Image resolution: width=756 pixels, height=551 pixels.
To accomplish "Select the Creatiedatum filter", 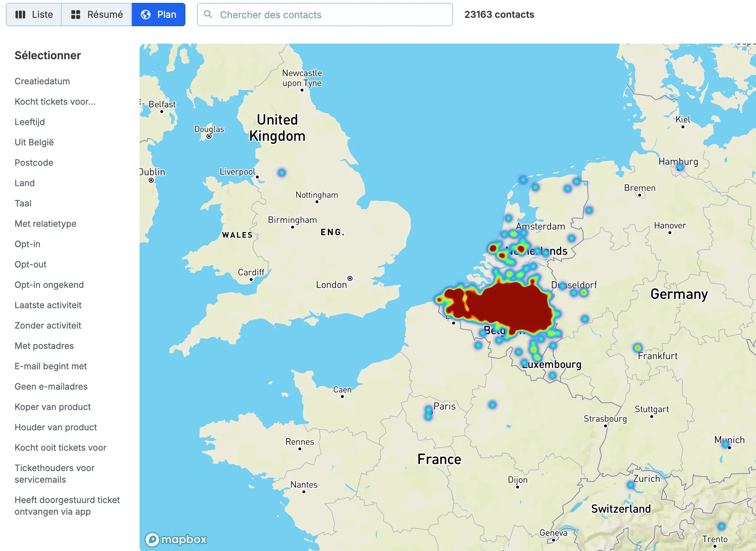I will pos(42,81).
